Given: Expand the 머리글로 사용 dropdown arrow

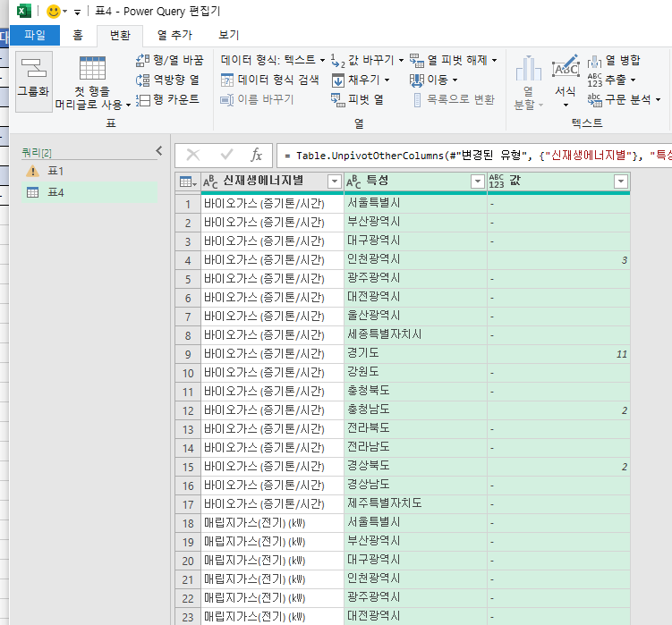Looking at the screenshot, I should tap(128, 105).
